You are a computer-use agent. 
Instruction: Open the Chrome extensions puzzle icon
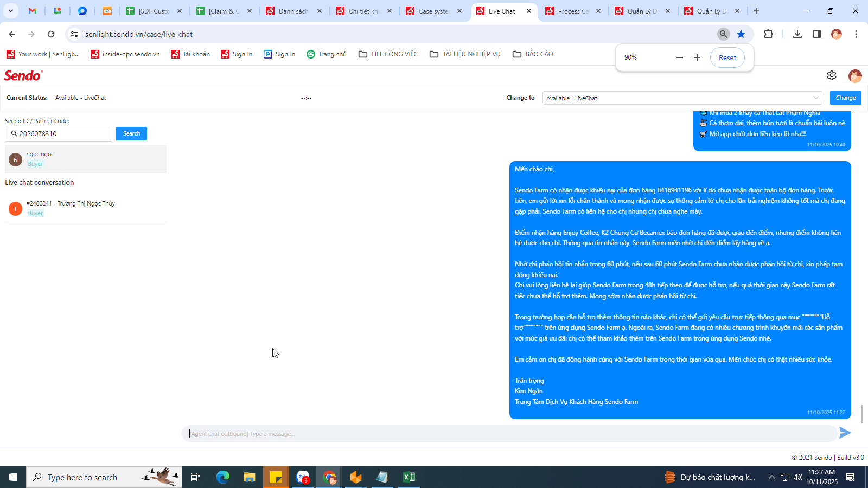[x=768, y=34]
